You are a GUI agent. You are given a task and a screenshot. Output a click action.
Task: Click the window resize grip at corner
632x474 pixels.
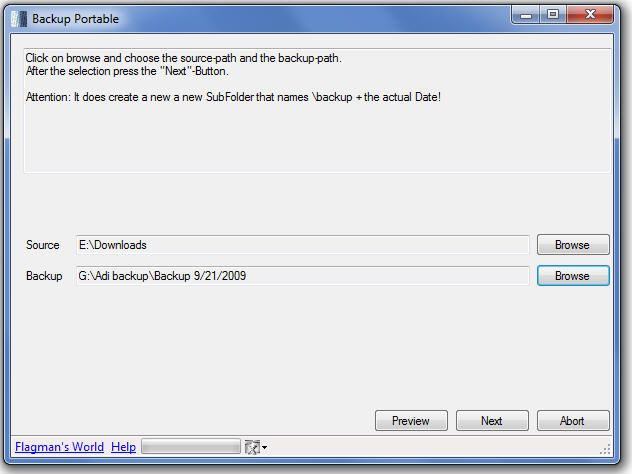click(x=605, y=449)
